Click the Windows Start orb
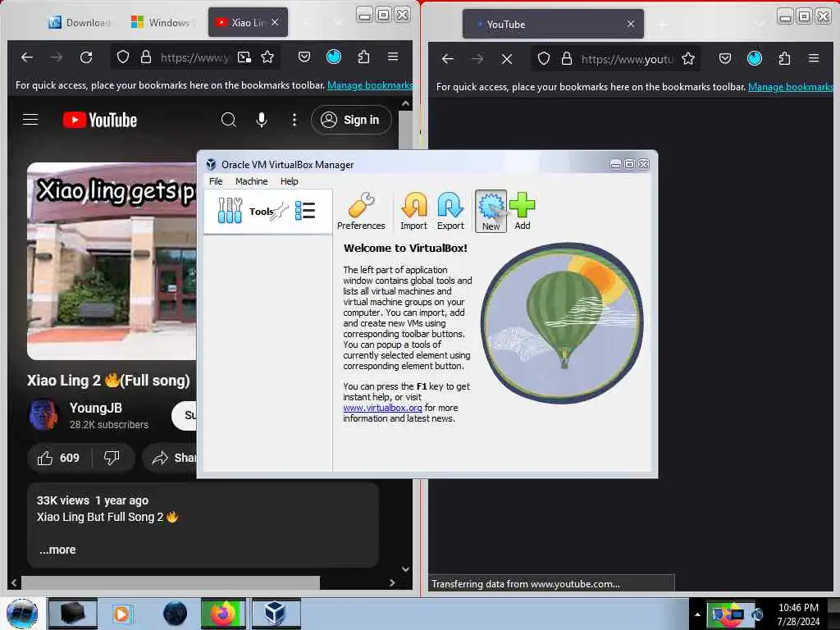840x630 pixels. pos(22,614)
